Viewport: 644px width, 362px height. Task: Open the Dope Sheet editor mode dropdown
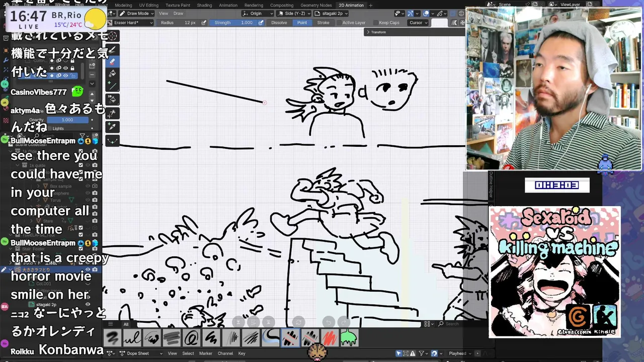[141, 353]
